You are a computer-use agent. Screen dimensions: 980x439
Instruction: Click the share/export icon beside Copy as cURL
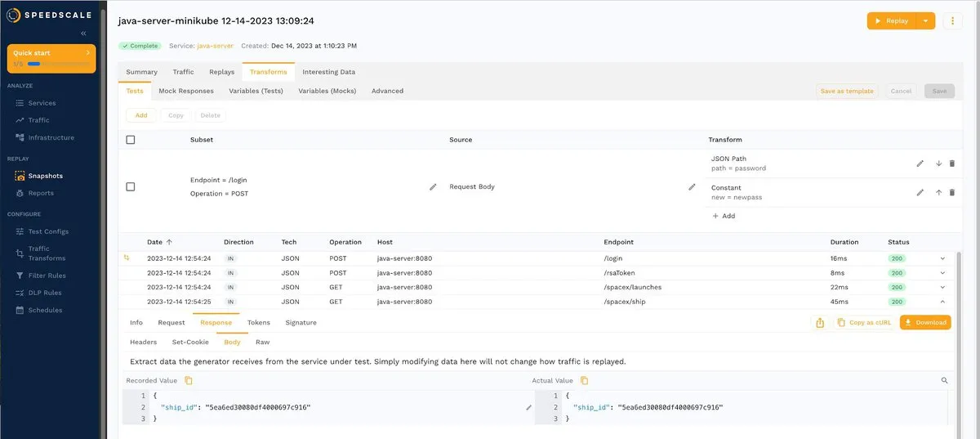click(x=820, y=323)
